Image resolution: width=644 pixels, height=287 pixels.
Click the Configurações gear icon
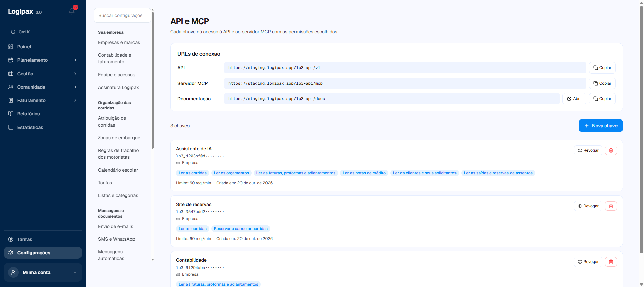coord(11,253)
